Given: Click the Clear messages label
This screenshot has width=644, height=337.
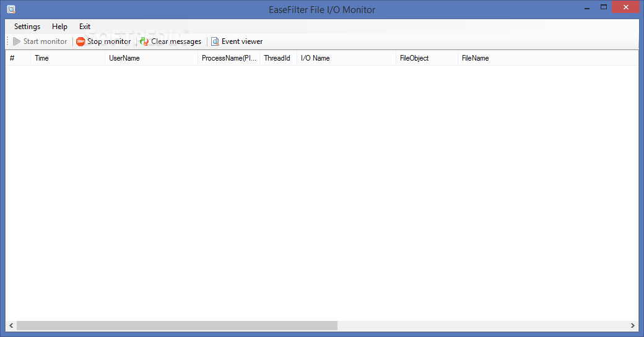Looking at the screenshot, I should [176, 41].
